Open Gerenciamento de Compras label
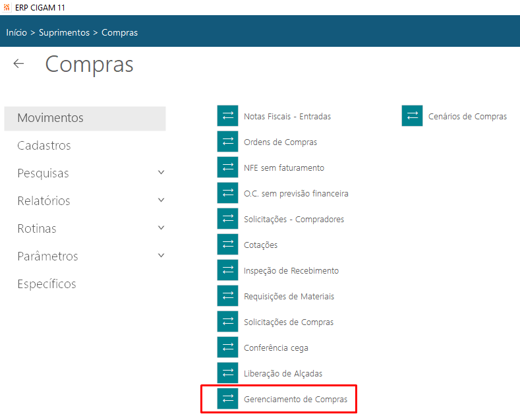Viewport: 520px width, 420px height. 295,399
